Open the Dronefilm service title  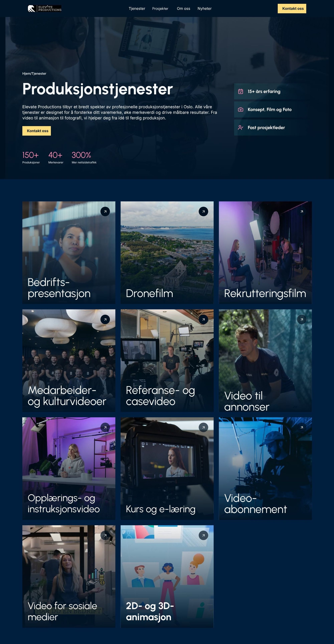click(149, 294)
